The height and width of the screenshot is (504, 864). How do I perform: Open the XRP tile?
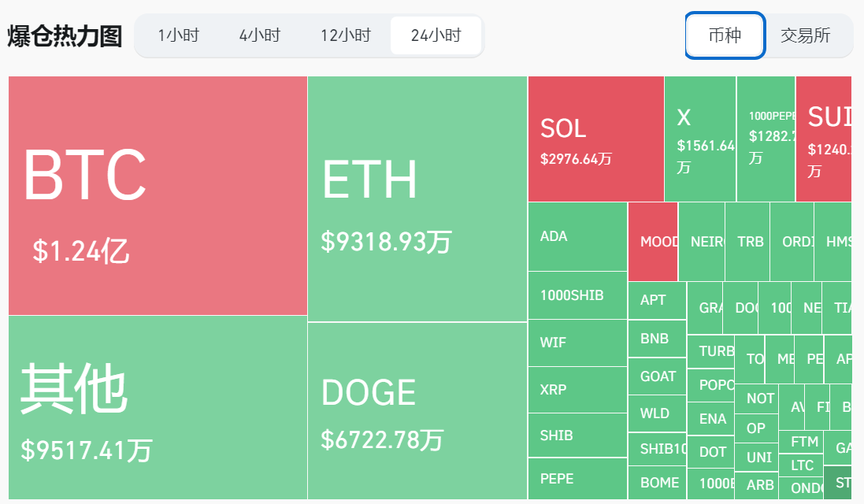[x=577, y=389]
